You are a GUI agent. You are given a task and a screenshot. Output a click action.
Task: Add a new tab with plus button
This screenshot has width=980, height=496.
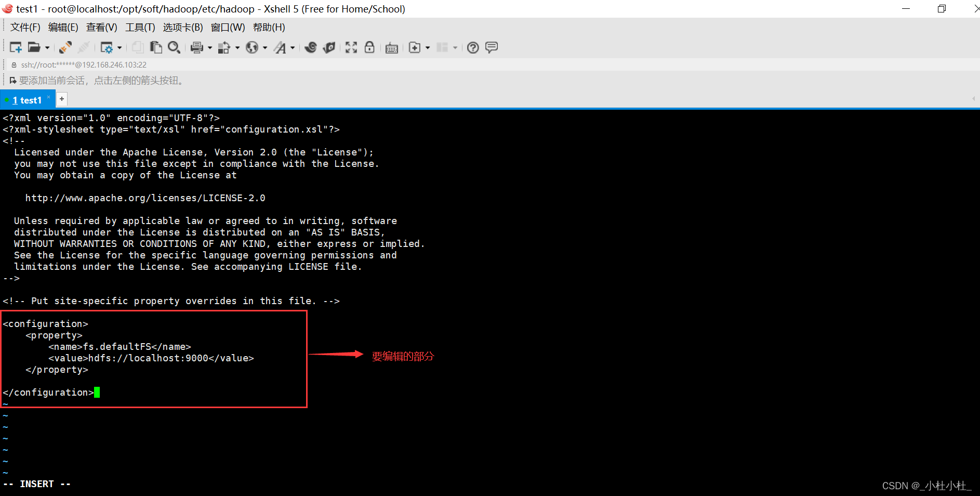[x=62, y=99]
